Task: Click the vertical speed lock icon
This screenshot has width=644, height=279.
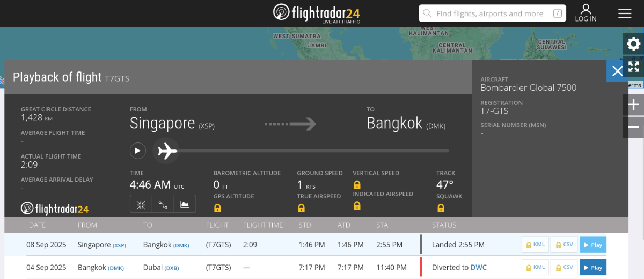Action: pos(357,184)
